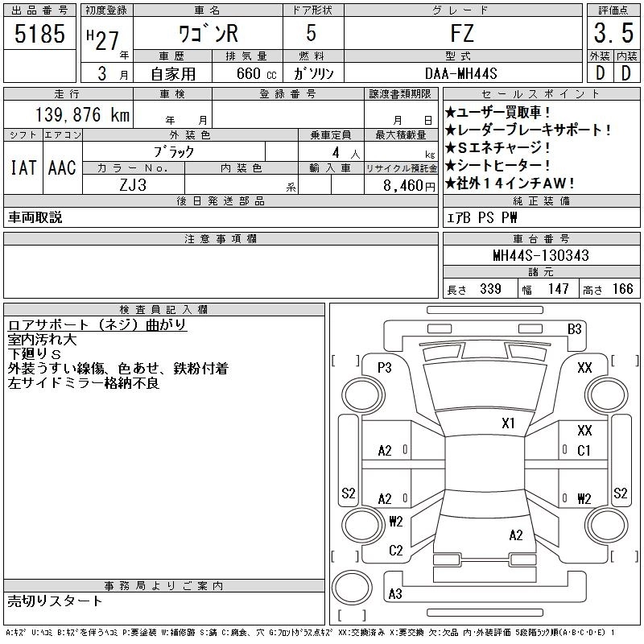Click the D grade under 外装
Image resolution: width=644 pixels, height=644 pixels.
(x=600, y=73)
